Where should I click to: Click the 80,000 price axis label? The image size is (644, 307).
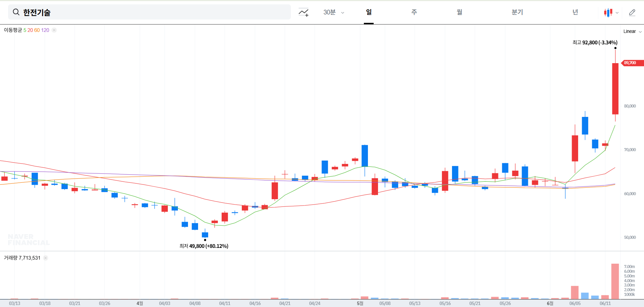click(x=630, y=106)
